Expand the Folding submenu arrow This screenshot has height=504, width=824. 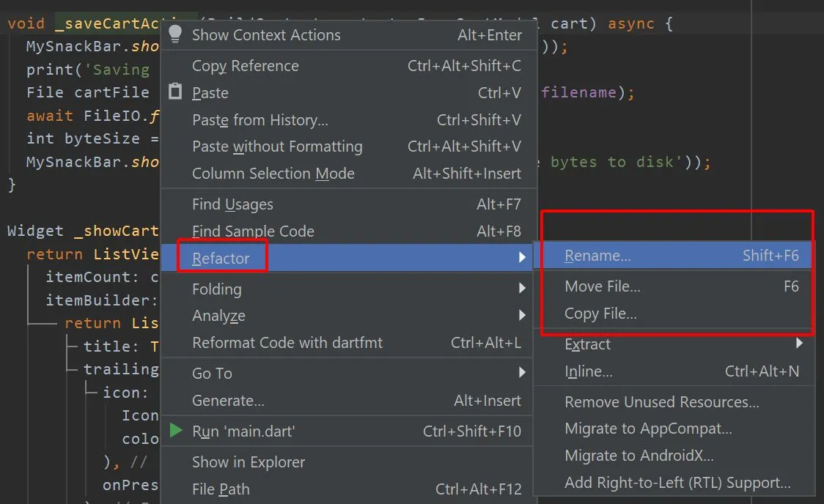tap(522, 289)
